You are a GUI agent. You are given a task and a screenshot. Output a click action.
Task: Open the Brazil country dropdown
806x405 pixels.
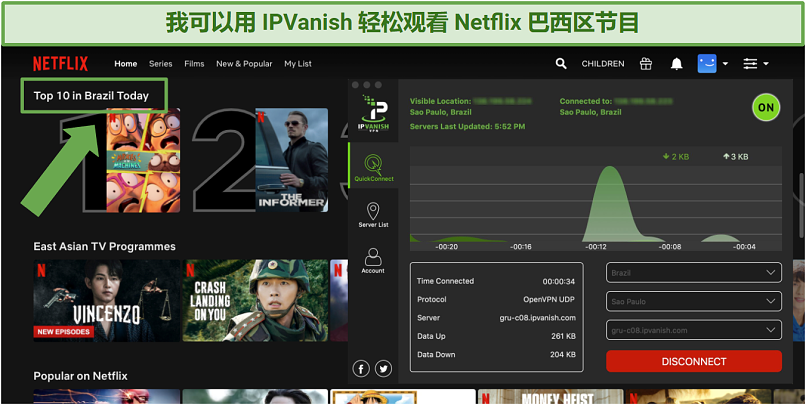(x=694, y=272)
